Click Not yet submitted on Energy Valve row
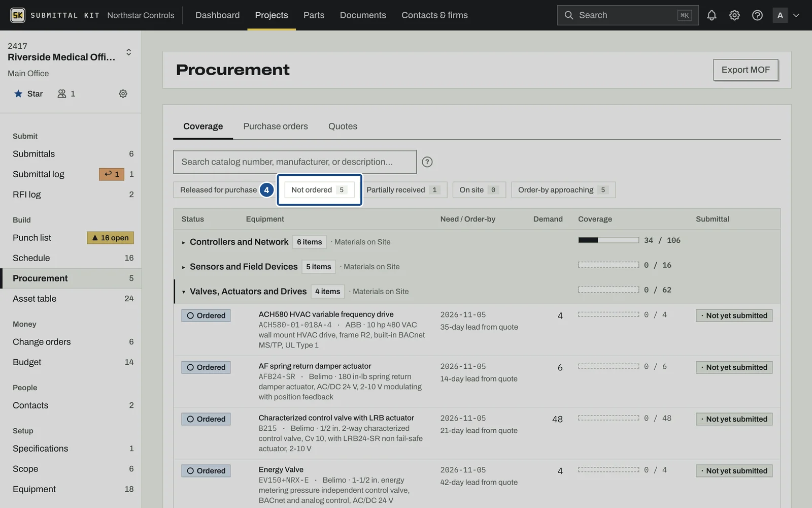Image resolution: width=812 pixels, height=508 pixels. 734,471
